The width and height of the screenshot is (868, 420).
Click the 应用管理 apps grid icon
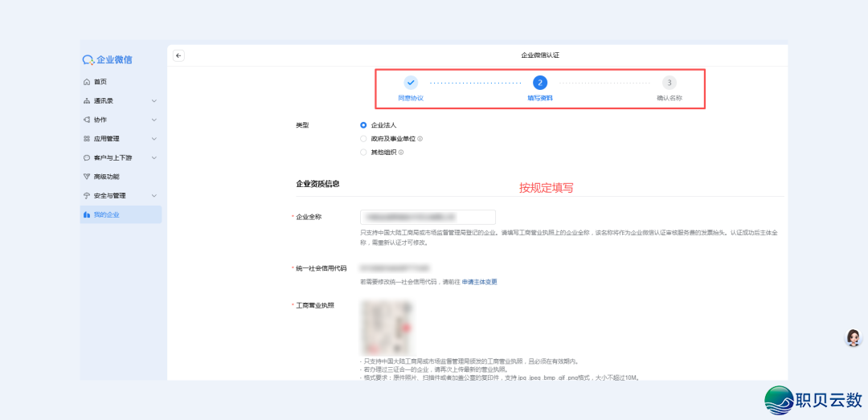[86, 139]
